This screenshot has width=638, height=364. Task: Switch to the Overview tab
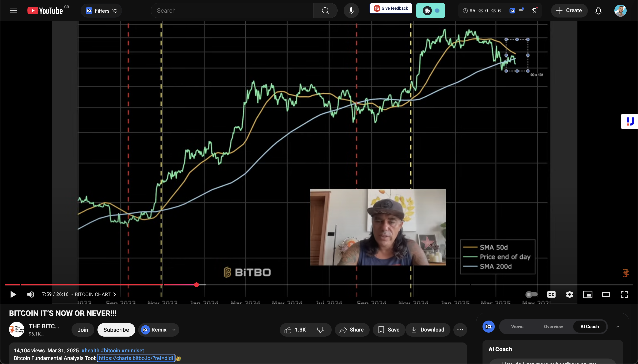point(553,326)
